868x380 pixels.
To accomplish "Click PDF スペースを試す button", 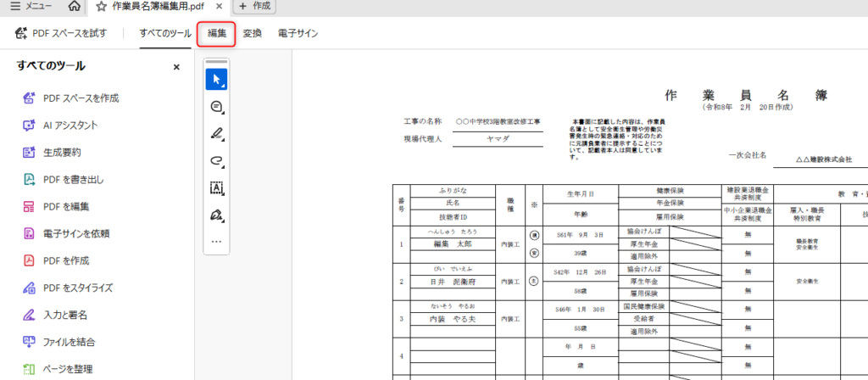I will pyautogui.click(x=61, y=34).
